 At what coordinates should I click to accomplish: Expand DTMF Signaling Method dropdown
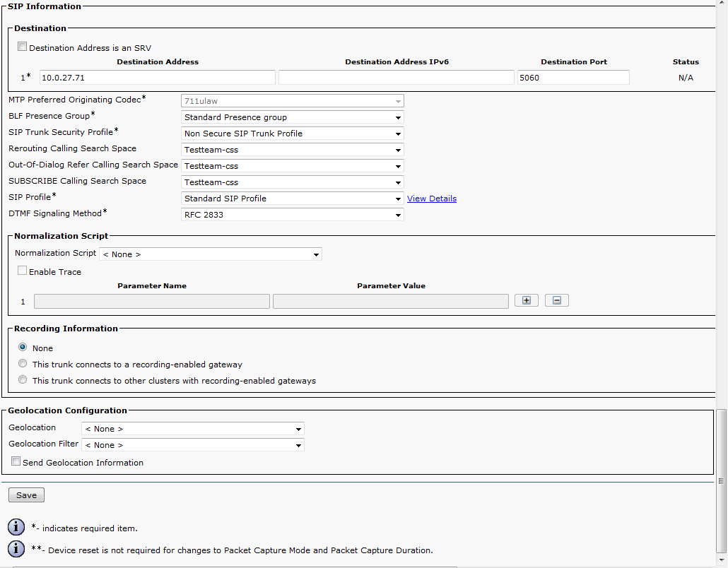point(293,215)
